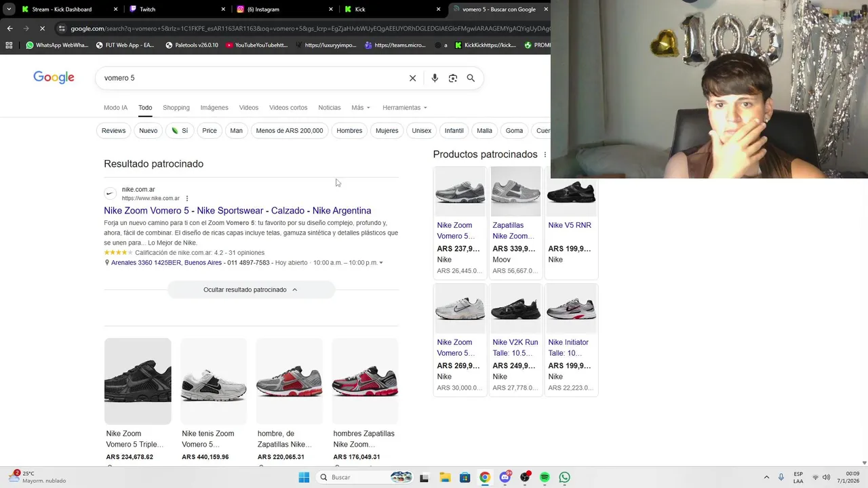
Task: Open Arenales 3360 Buenos Aires address link
Action: point(166,263)
